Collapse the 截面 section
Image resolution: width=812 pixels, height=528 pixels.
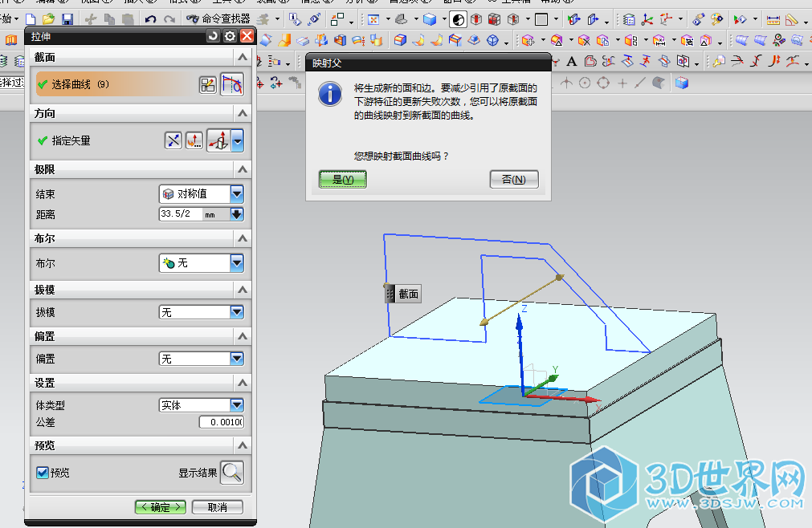(x=243, y=57)
